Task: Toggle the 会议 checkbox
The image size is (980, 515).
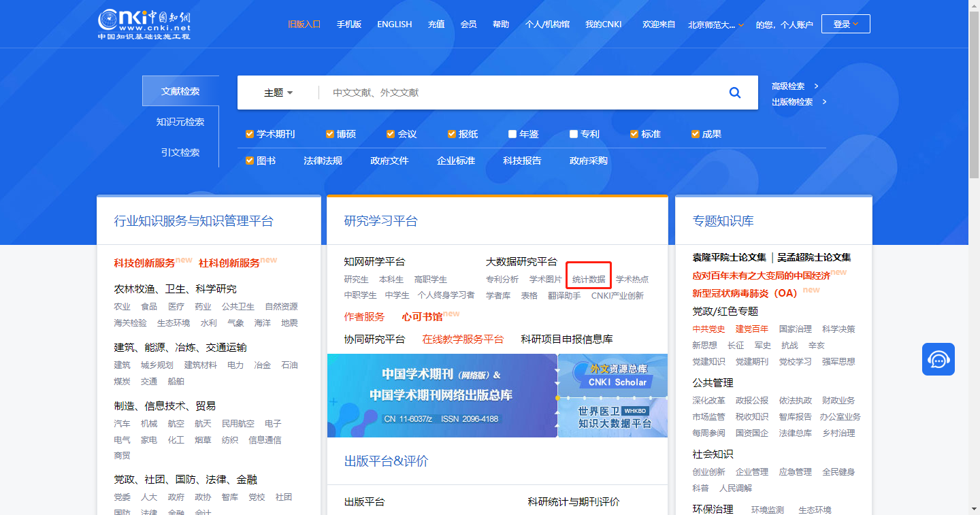Action: (x=391, y=134)
